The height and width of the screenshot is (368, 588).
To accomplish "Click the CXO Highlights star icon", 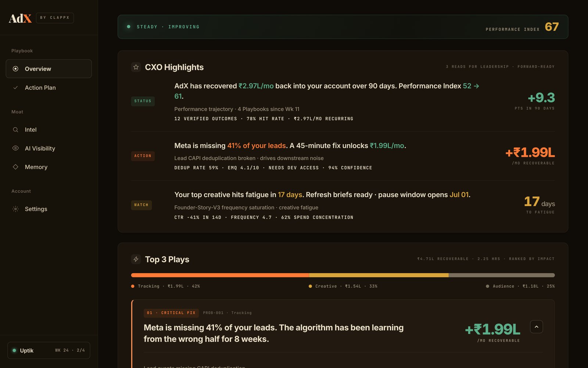I will pyautogui.click(x=136, y=67).
